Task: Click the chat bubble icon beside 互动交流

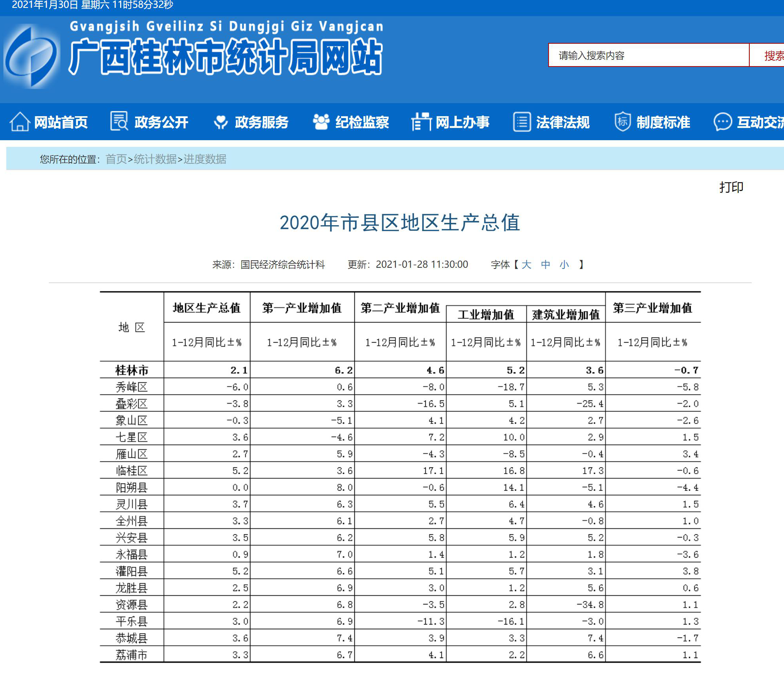Action: pyautogui.click(x=723, y=122)
